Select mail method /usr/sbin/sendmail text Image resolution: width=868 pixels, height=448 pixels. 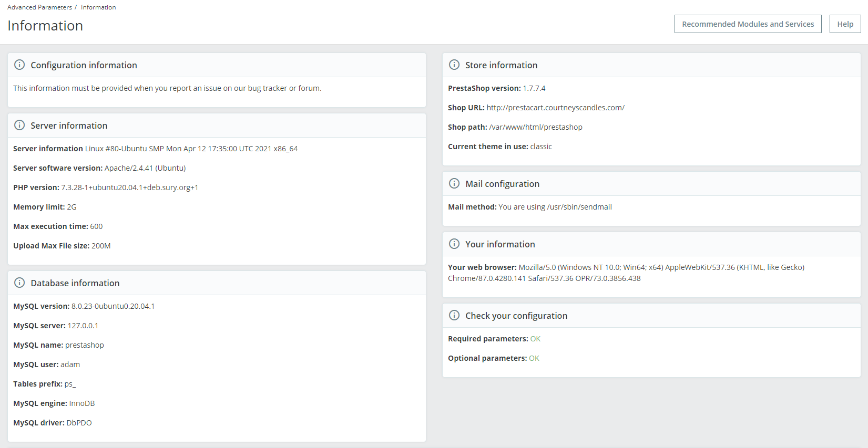555,207
